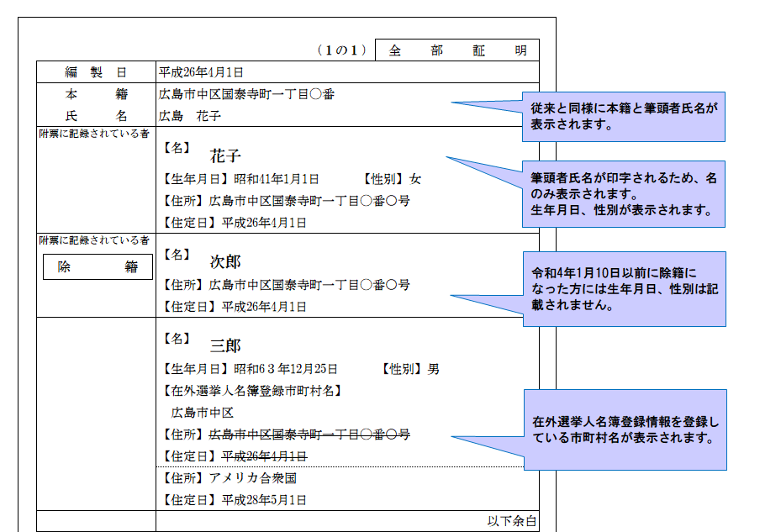Click the name 三郎
Image resolution: width=781 pixels, height=532 pixels.
pos(225,345)
